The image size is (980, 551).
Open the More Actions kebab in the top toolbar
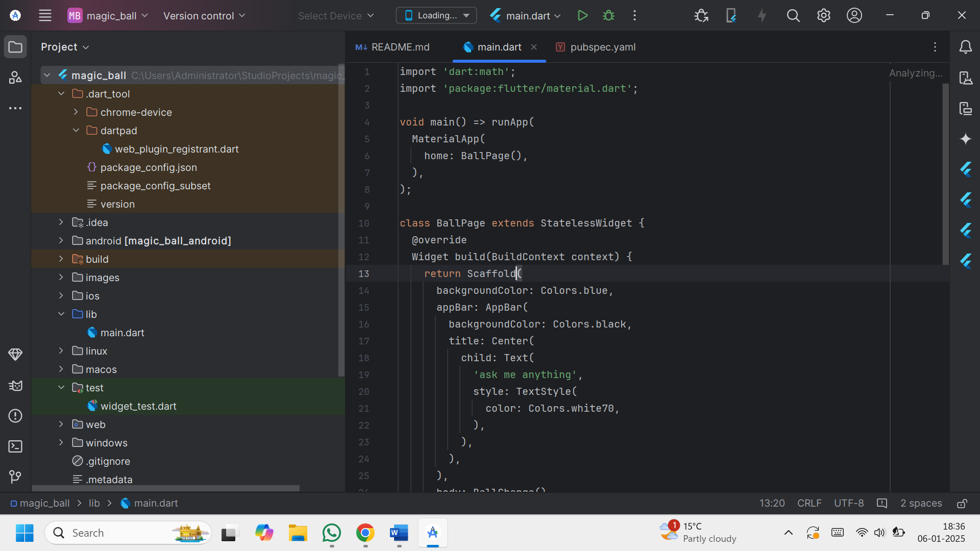[x=634, y=15]
